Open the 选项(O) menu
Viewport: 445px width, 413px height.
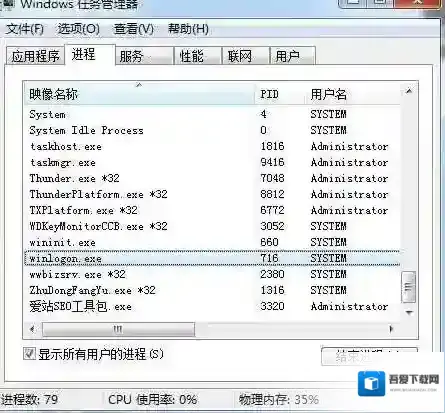click(79, 29)
